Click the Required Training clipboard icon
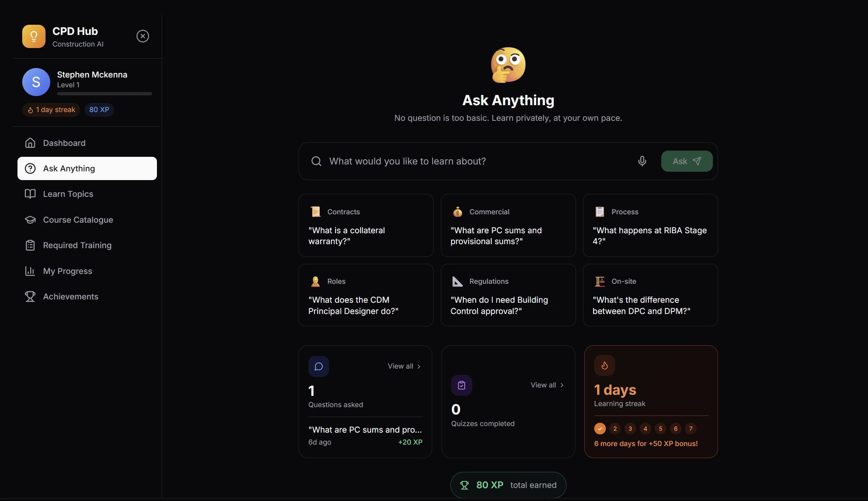868x501 pixels. (31, 245)
